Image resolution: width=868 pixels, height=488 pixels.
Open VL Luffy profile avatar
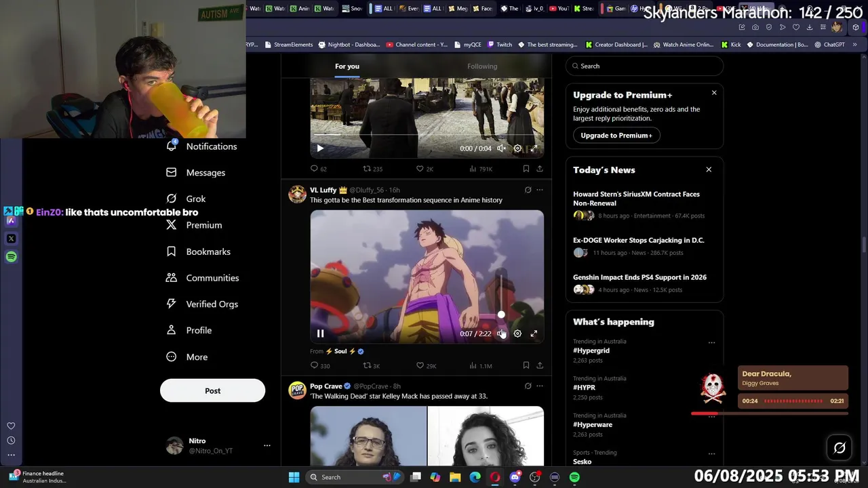coord(298,195)
